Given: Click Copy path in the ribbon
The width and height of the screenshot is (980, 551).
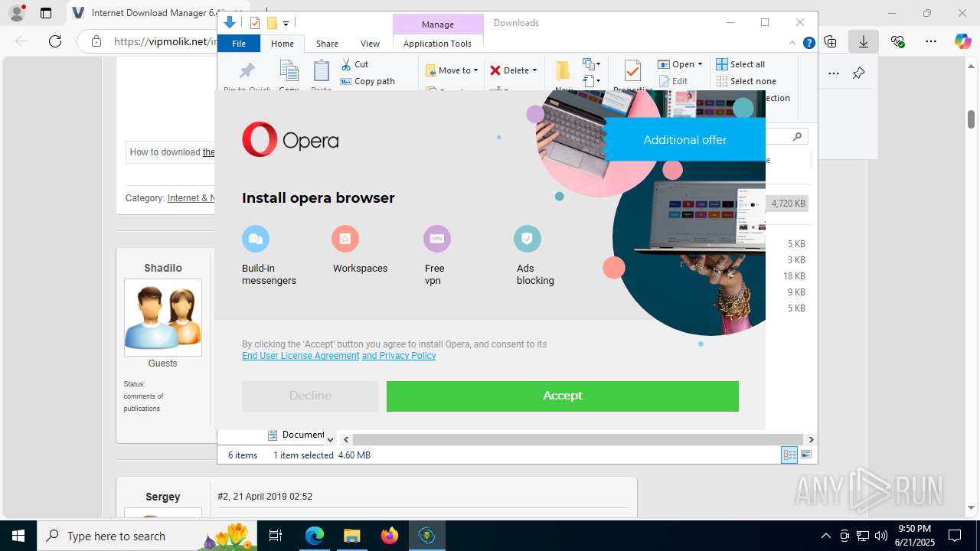Looking at the screenshot, I should pos(367,81).
